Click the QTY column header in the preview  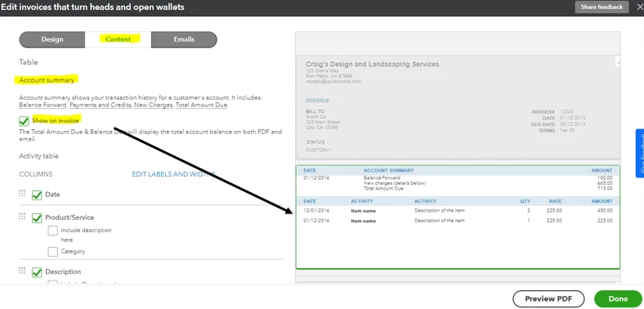(525, 201)
